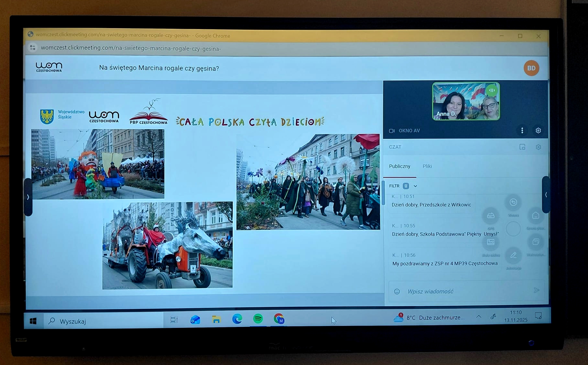Open Spotify from the taskbar
The width and height of the screenshot is (588, 365).
click(258, 319)
